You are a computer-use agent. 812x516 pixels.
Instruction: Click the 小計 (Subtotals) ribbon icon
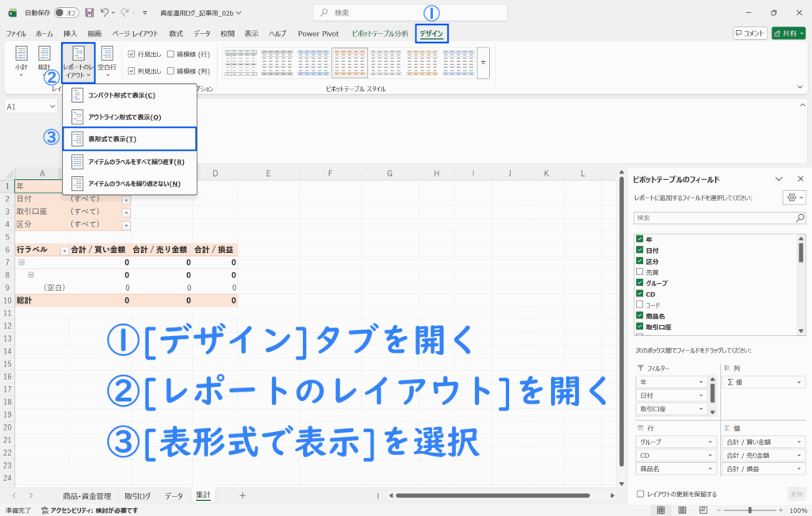click(x=21, y=60)
